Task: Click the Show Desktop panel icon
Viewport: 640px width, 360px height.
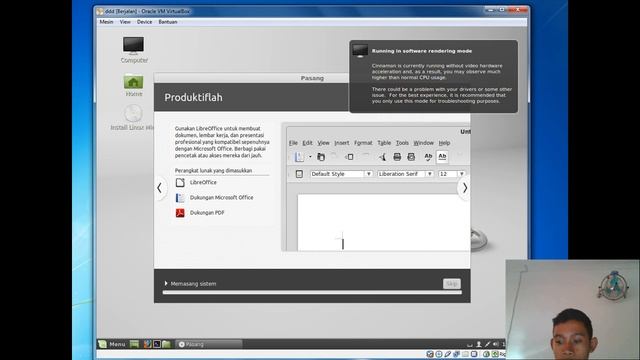Action: point(134,344)
